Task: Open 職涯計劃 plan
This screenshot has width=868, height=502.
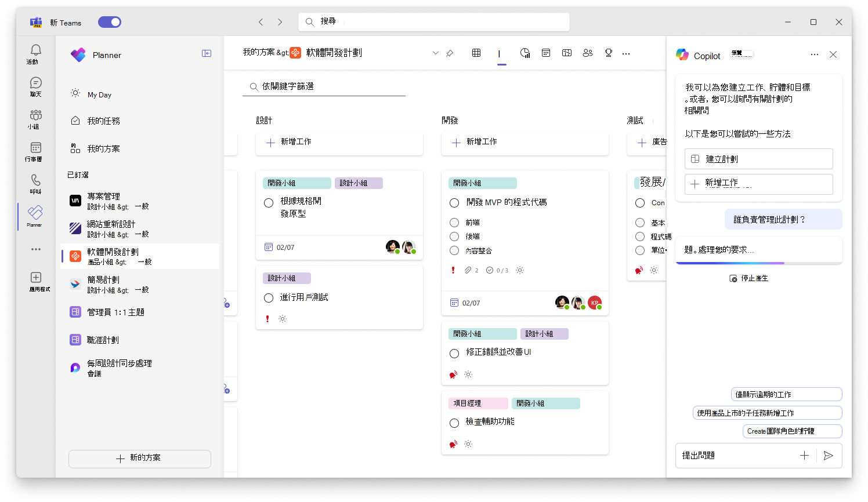Action: click(140, 340)
